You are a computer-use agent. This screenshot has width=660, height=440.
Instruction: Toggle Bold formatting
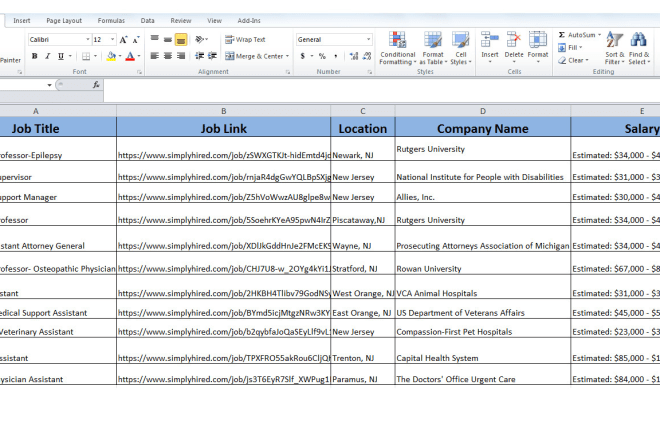click(35, 56)
